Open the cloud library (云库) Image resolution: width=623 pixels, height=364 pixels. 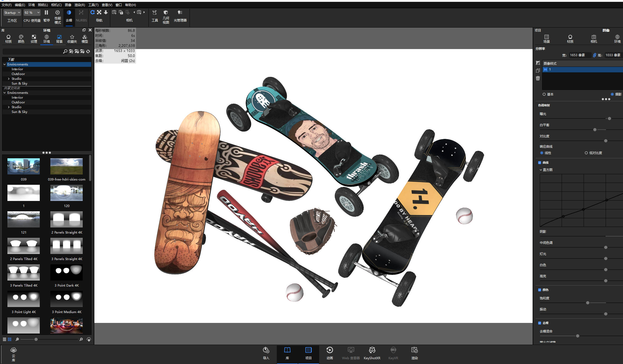pyautogui.click(x=14, y=354)
